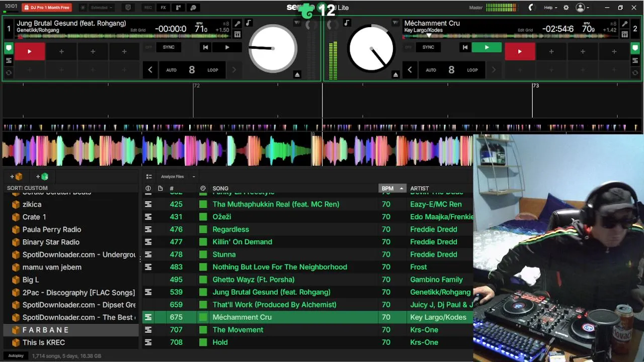Toggle the day mode sun icon

point(83,8)
